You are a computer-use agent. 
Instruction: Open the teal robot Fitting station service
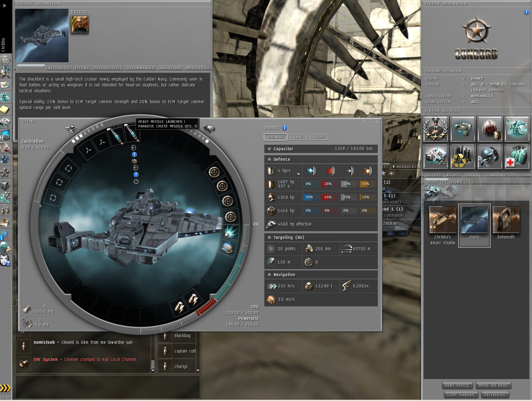[517, 129]
